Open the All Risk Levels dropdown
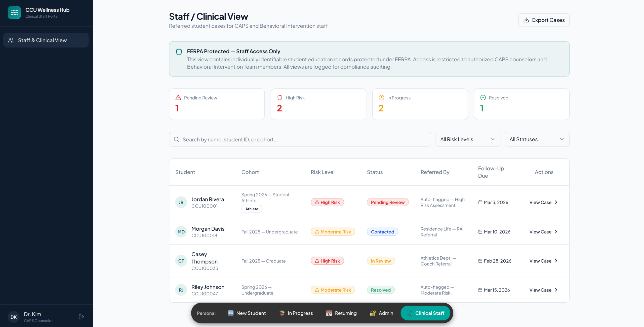 pyautogui.click(x=468, y=139)
